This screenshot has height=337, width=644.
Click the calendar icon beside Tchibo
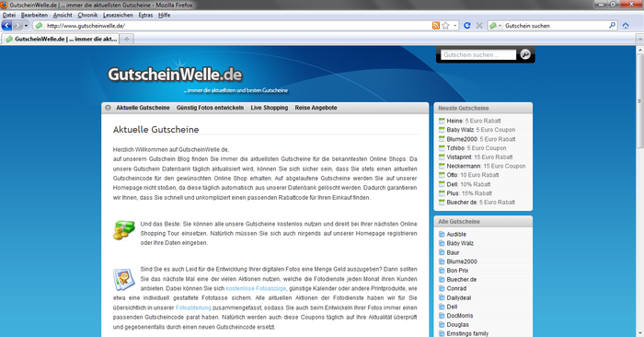click(442, 148)
